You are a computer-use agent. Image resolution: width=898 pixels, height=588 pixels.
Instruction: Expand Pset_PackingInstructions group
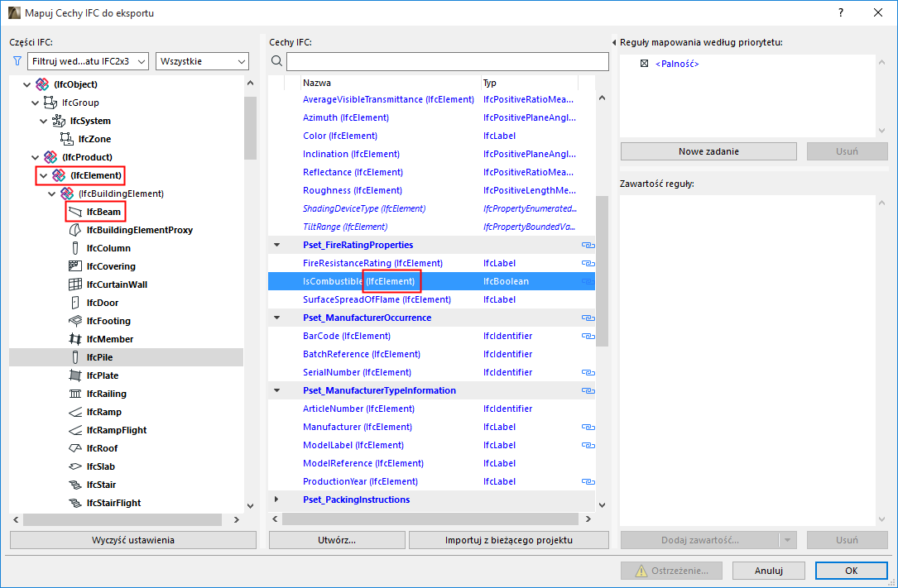point(276,500)
